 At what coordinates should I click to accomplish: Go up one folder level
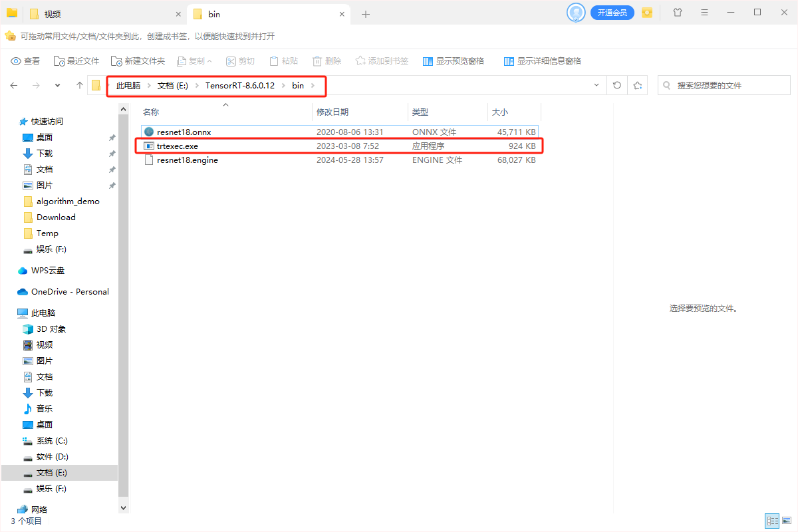80,85
